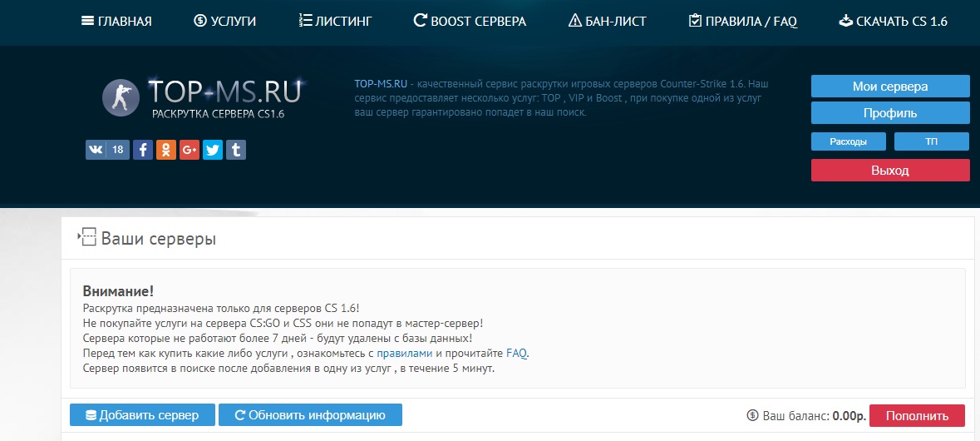Share via the Tumblr icon
Viewport: 980px width, 441px height.
click(235, 150)
